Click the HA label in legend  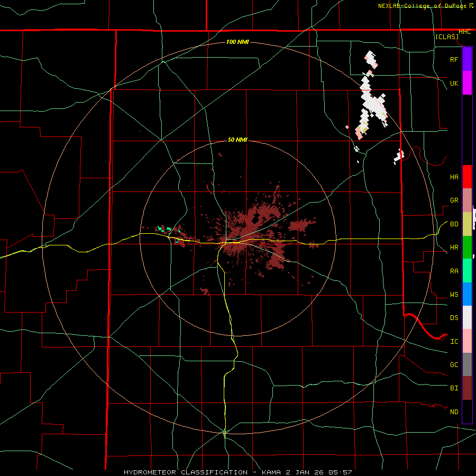pyautogui.click(x=454, y=177)
